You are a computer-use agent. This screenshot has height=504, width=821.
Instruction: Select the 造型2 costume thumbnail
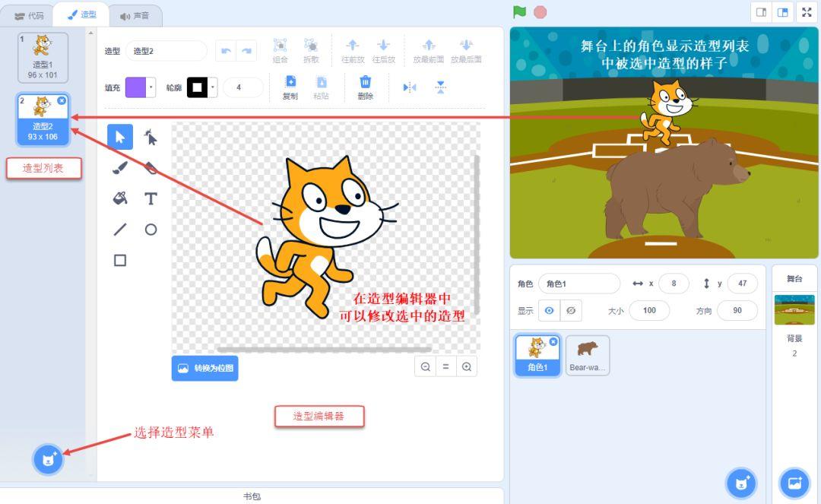coord(43,119)
